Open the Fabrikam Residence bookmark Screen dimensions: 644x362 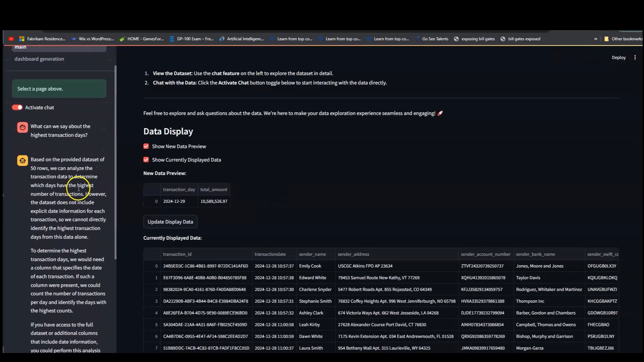click(x=42, y=39)
